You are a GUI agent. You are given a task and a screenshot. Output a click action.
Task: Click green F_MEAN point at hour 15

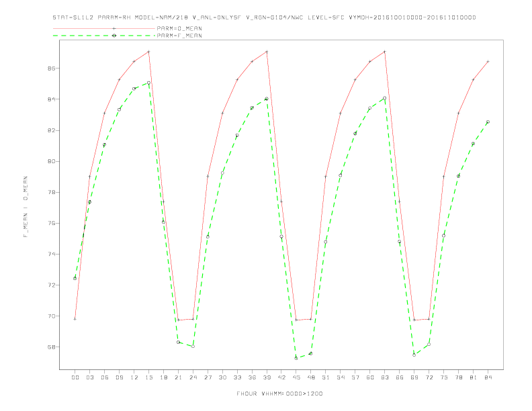(x=148, y=83)
